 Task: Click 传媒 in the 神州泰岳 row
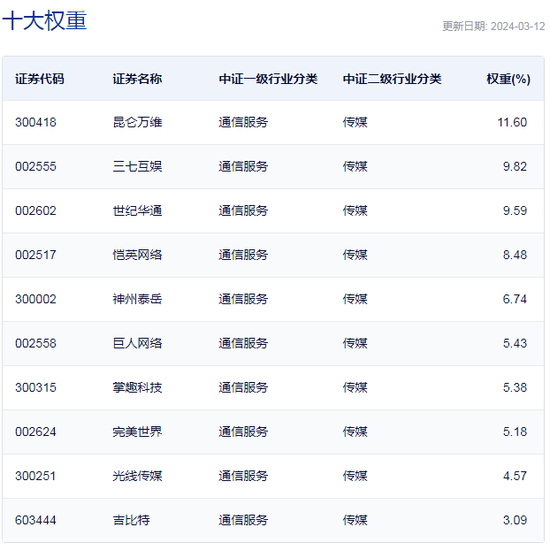click(x=355, y=299)
